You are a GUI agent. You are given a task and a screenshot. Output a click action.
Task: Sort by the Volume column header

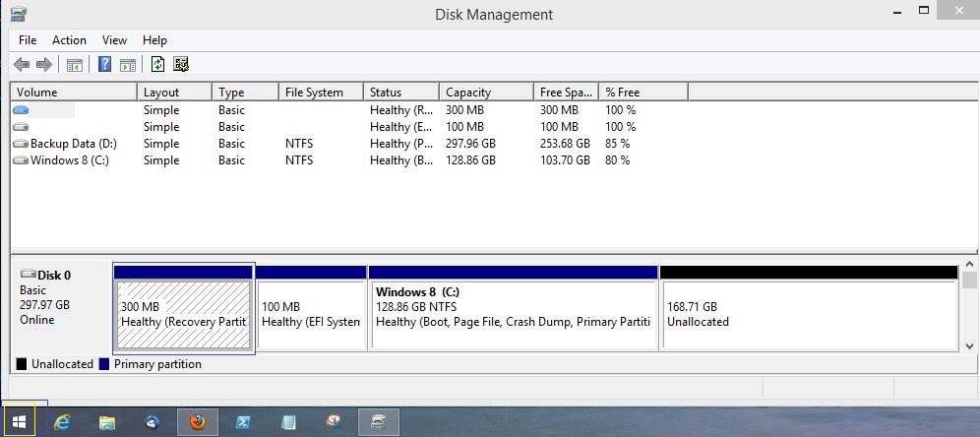pyautogui.click(x=74, y=92)
